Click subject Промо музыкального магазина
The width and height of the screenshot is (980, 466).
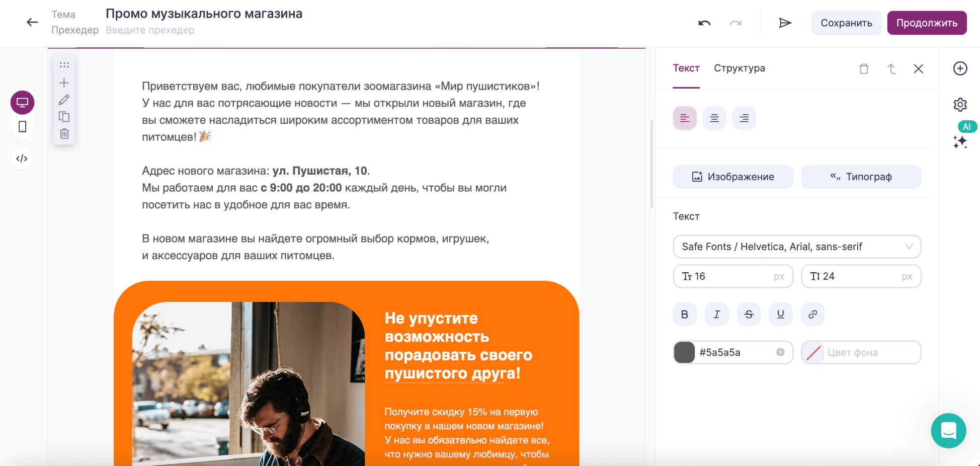pyautogui.click(x=204, y=14)
